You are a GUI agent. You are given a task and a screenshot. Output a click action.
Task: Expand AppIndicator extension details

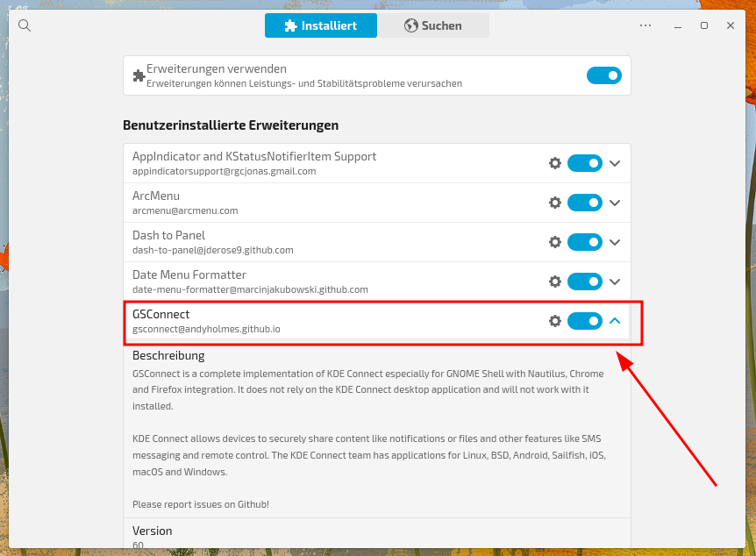coord(615,163)
